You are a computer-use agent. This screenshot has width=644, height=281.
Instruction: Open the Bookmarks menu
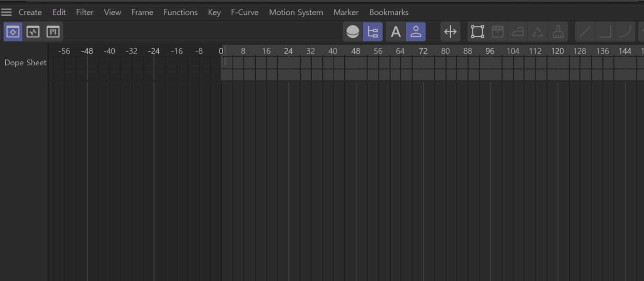pyautogui.click(x=389, y=12)
